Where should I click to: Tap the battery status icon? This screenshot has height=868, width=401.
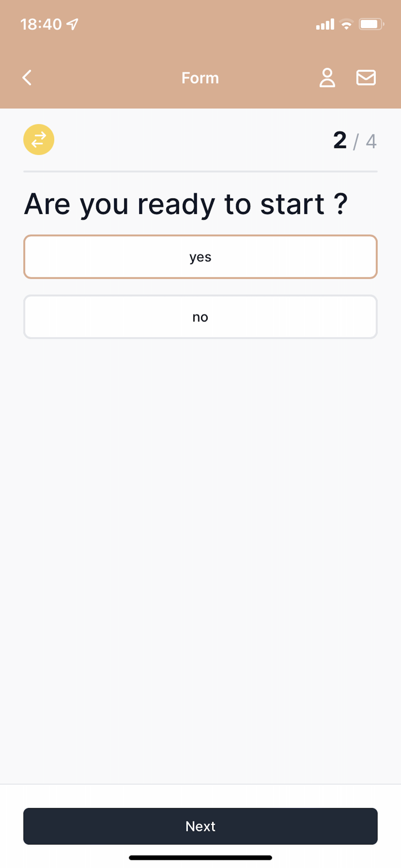(x=371, y=24)
